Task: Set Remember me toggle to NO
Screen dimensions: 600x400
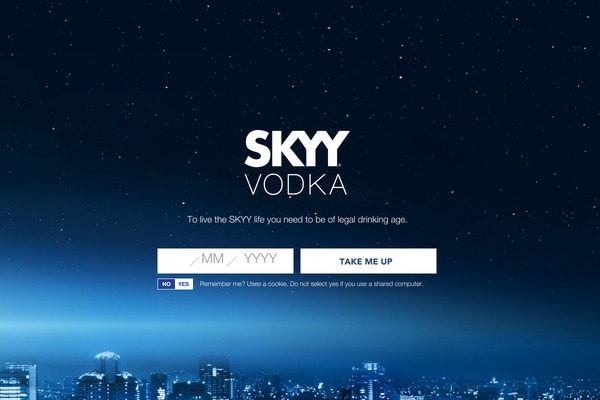Action: coord(166,284)
